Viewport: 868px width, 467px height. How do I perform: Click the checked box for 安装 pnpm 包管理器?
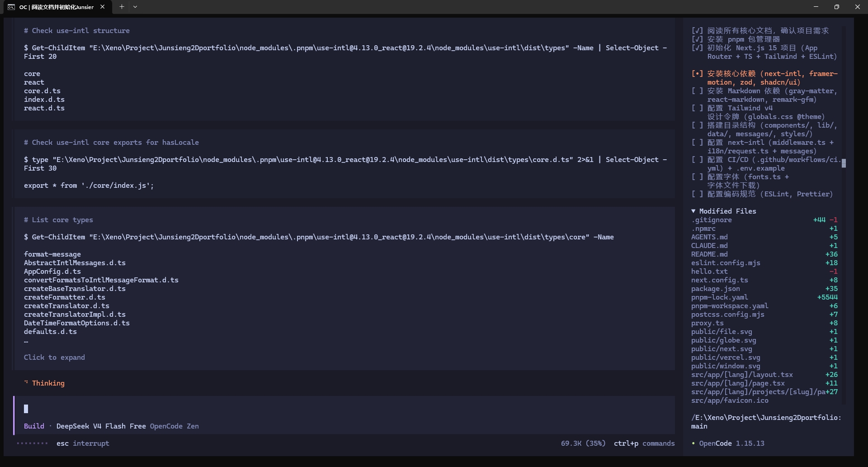(x=697, y=39)
